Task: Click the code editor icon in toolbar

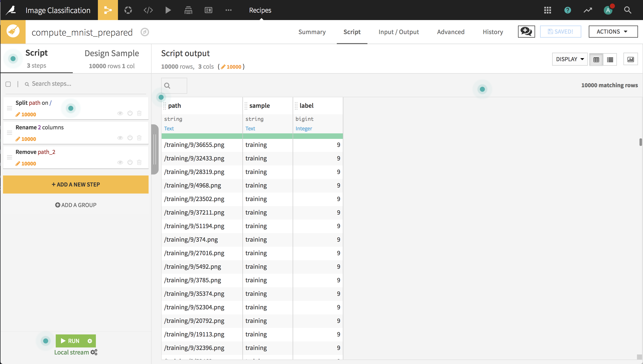Action: click(148, 10)
